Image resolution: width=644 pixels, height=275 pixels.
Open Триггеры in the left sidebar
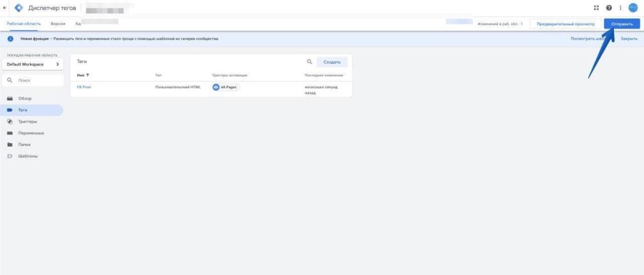pos(28,121)
